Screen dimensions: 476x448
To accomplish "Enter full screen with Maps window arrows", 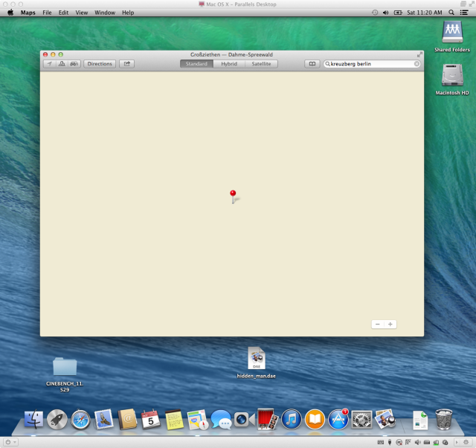I will coord(419,54).
